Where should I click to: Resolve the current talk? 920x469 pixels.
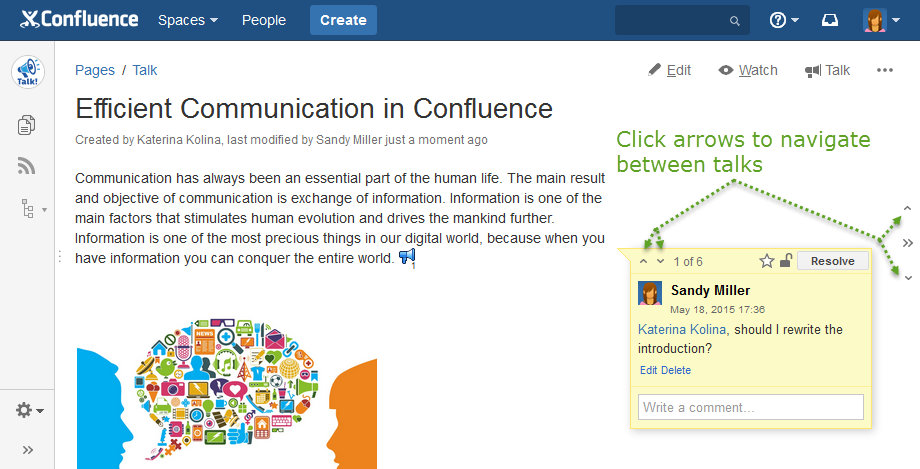(x=832, y=261)
